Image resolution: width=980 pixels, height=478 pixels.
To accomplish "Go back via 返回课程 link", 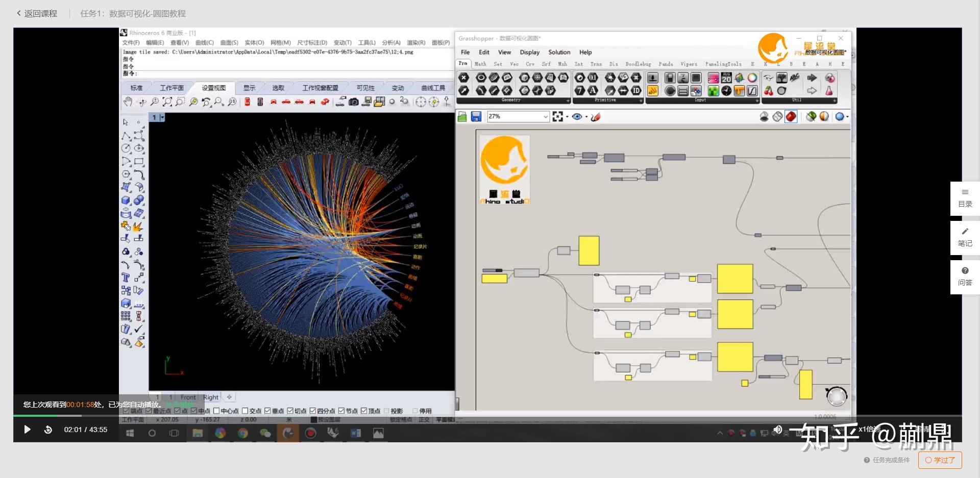I will pyautogui.click(x=37, y=14).
